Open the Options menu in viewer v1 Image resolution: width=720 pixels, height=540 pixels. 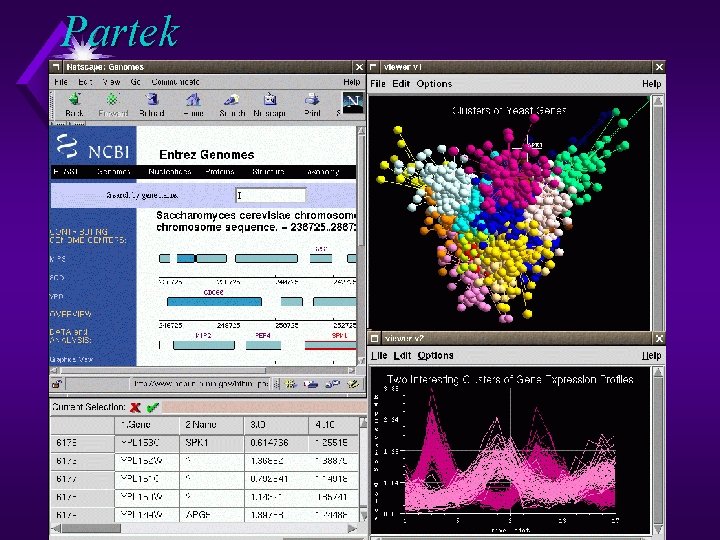click(434, 84)
